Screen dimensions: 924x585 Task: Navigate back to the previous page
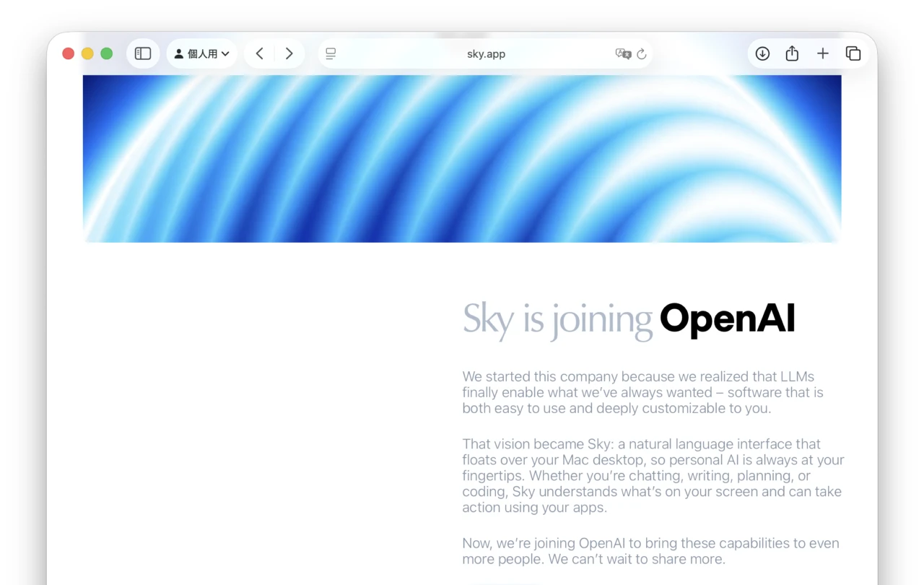(259, 53)
